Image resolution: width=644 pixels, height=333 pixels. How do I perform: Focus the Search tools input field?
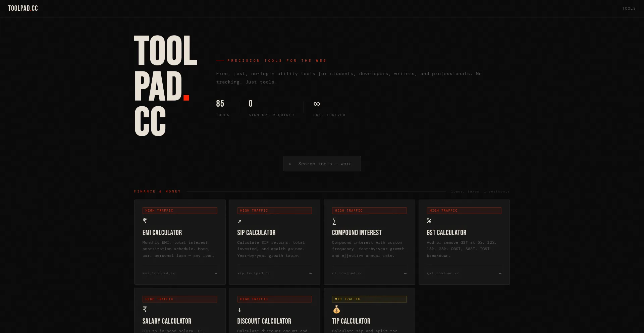[x=322, y=164]
